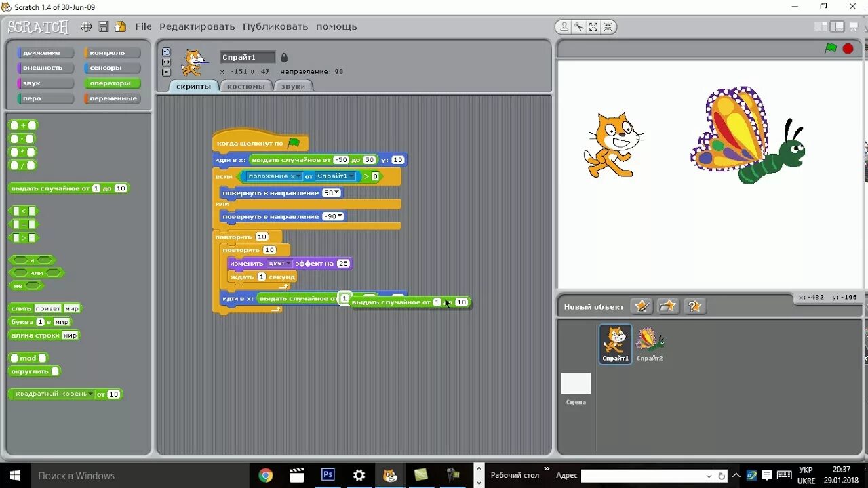The width and height of the screenshot is (868, 488).
Task: Click the palette 'или' boolean block
Action: [x=37, y=272]
